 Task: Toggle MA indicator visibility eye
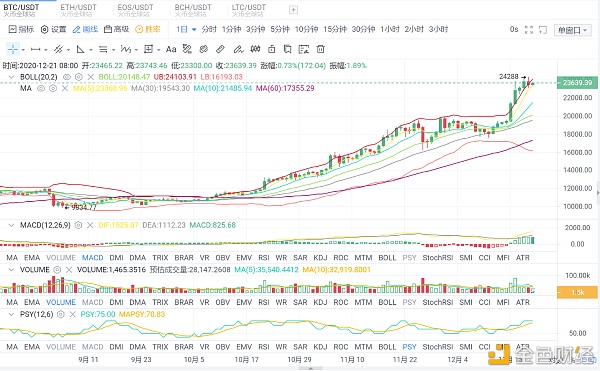point(41,88)
